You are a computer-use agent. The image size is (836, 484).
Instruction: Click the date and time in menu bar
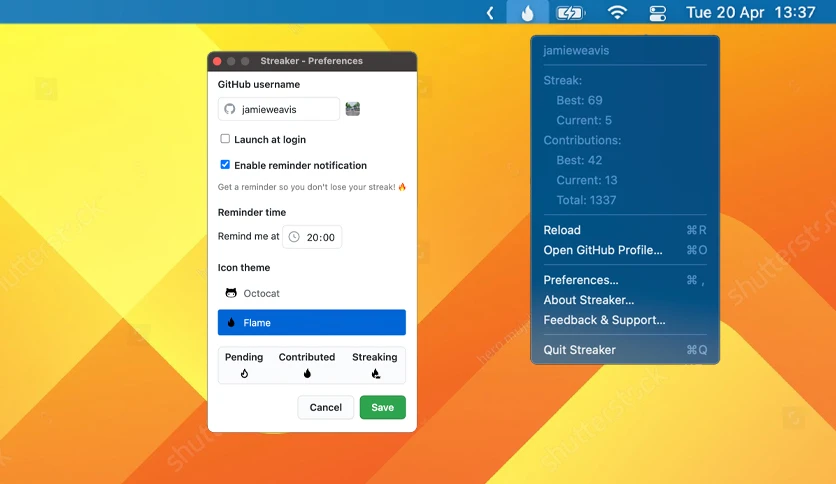coord(751,12)
